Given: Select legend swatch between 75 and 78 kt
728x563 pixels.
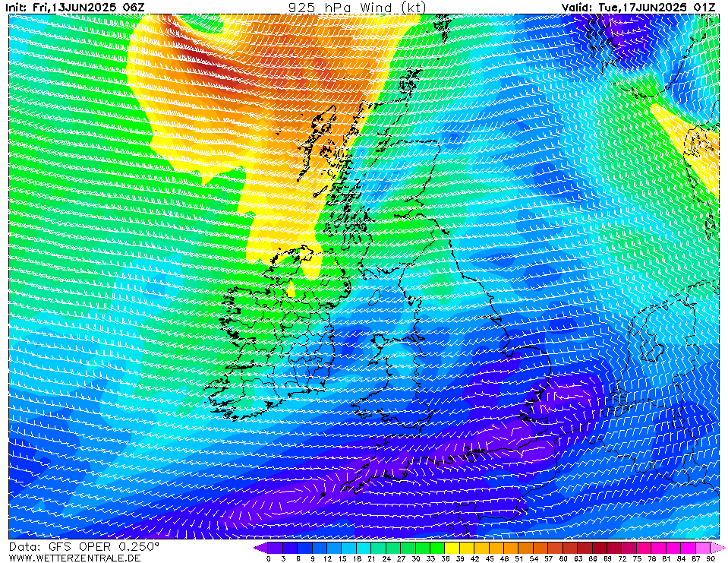Looking at the screenshot, I should [644, 548].
